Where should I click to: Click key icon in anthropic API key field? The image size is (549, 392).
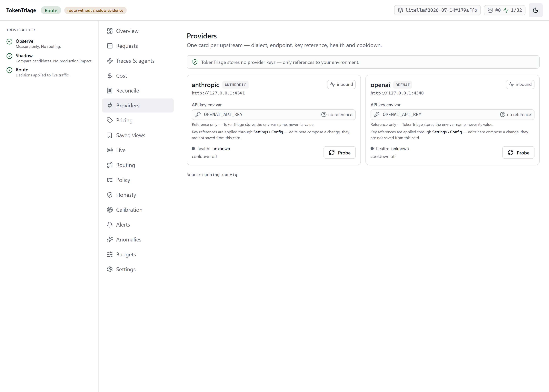(x=198, y=114)
